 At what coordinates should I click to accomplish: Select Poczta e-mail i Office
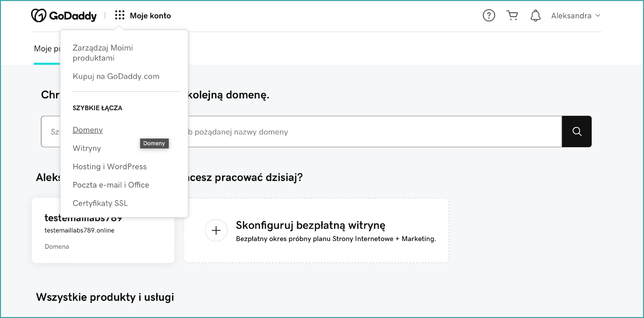[x=111, y=185]
